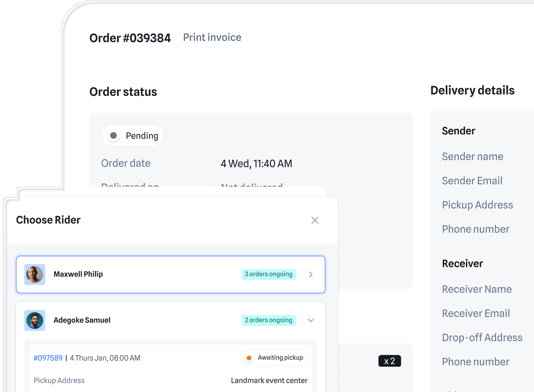Image resolution: width=534 pixels, height=392 pixels.
Task: Expand Maxwell Philip's ongoing orders
Action: [x=311, y=274]
